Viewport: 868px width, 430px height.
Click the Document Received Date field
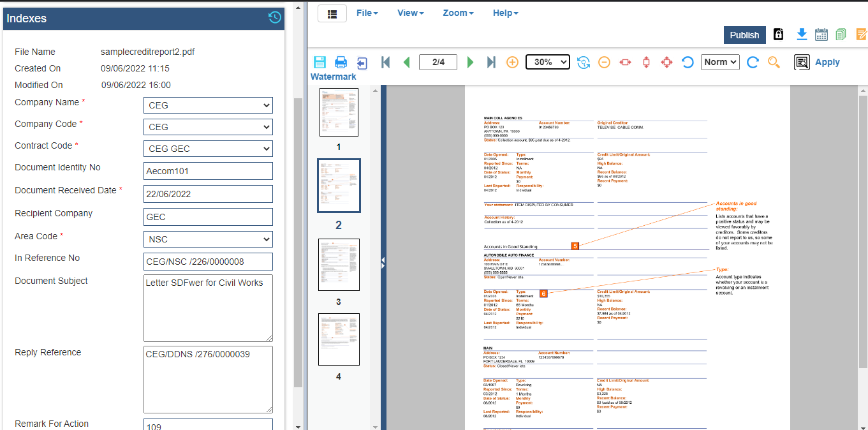[208, 194]
